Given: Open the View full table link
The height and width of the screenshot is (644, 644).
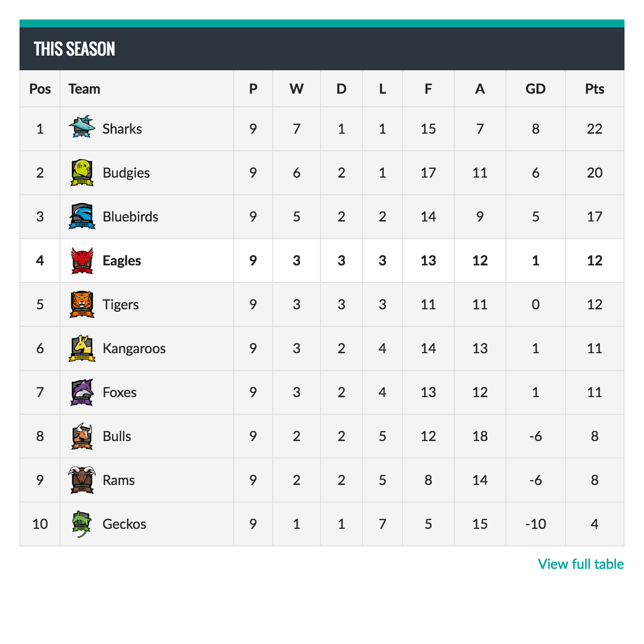Looking at the screenshot, I should pyautogui.click(x=581, y=564).
